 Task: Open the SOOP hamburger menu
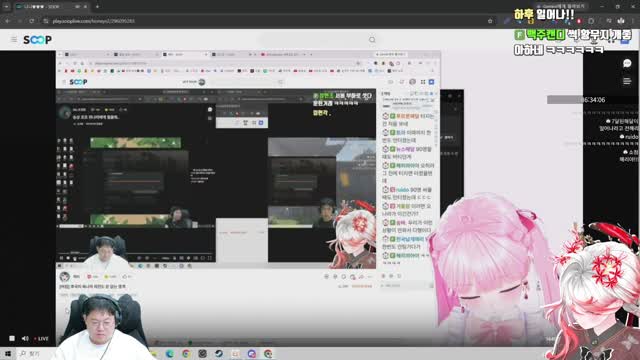coord(14,40)
